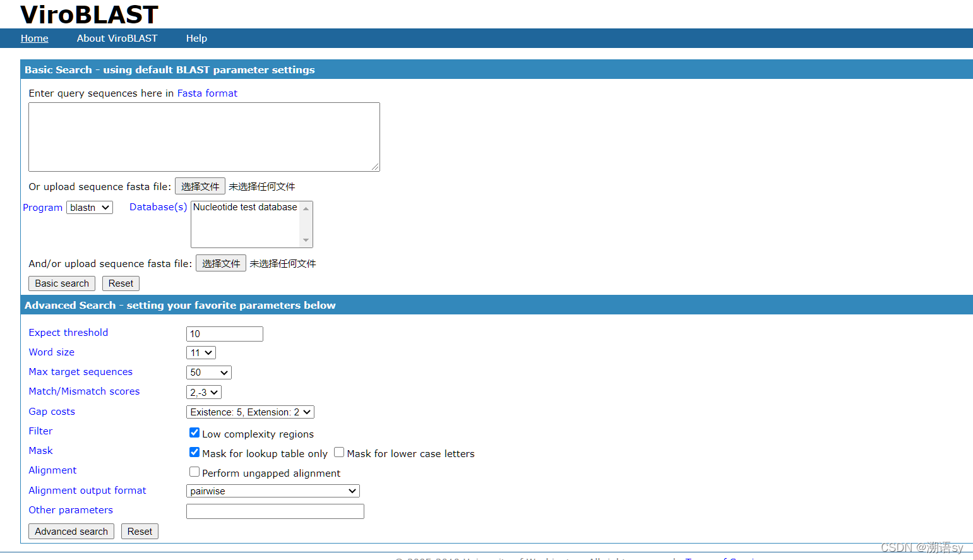Image resolution: width=973 pixels, height=560 pixels.
Task: Click the Alignment link
Action: [x=52, y=470]
